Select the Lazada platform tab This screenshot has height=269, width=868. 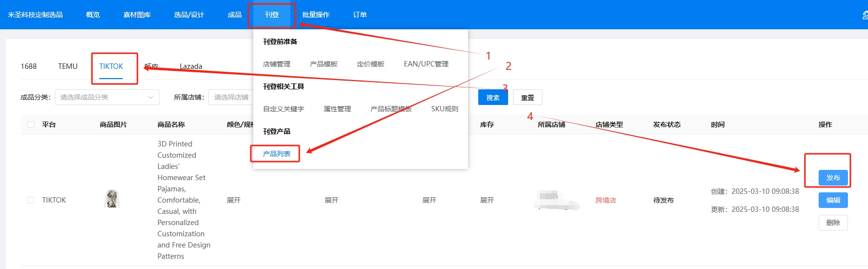191,66
